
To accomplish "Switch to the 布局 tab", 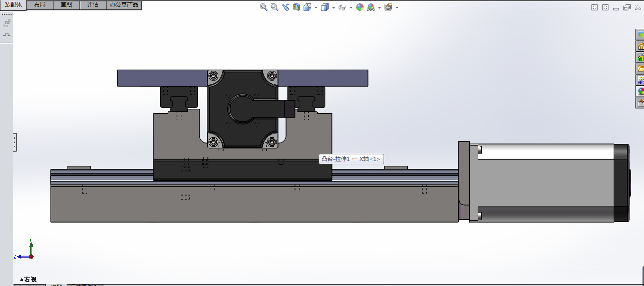I will click(40, 5).
